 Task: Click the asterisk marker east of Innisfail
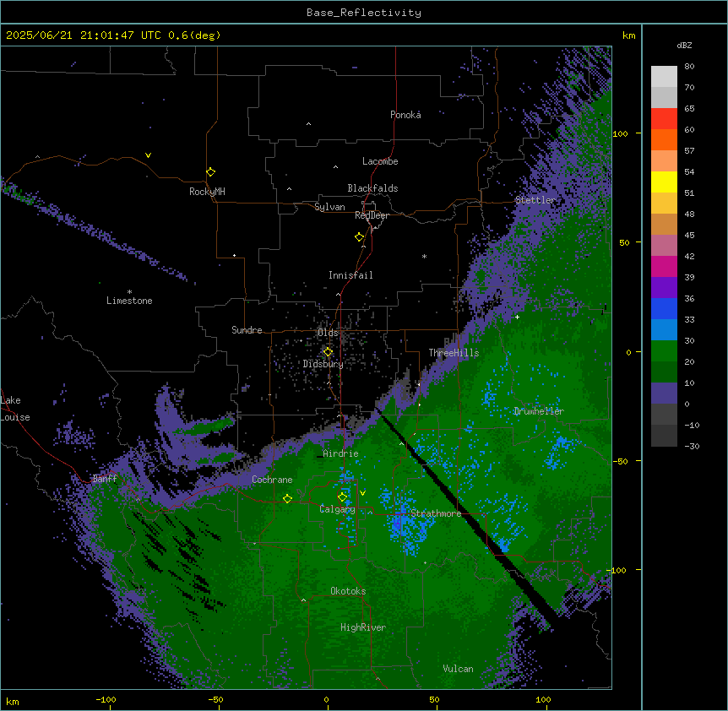pos(424,256)
